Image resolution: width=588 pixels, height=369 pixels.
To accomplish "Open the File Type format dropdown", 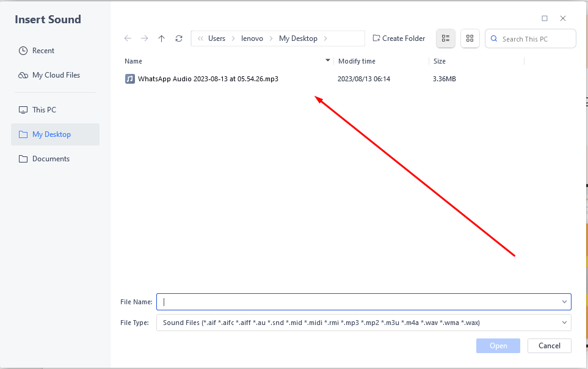I will [x=564, y=322].
